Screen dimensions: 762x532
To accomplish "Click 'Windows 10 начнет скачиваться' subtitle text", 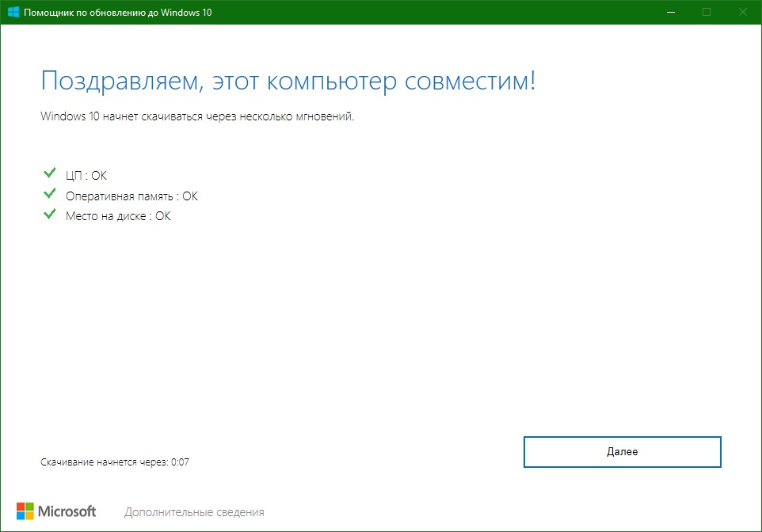I will tap(197, 116).
